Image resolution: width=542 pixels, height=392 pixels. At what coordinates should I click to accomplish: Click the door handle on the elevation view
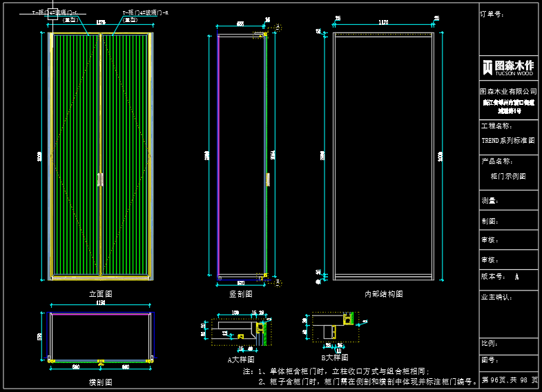point(101,179)
